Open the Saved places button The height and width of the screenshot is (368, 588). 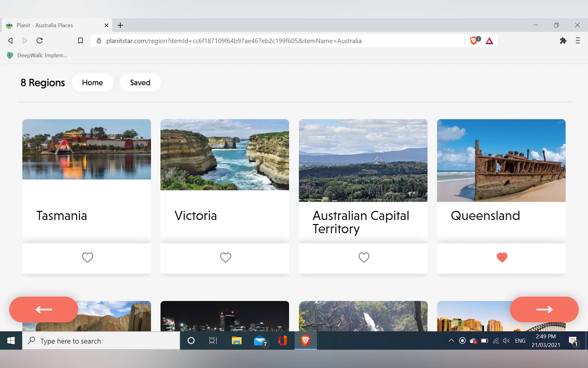[x=140, y=82]
